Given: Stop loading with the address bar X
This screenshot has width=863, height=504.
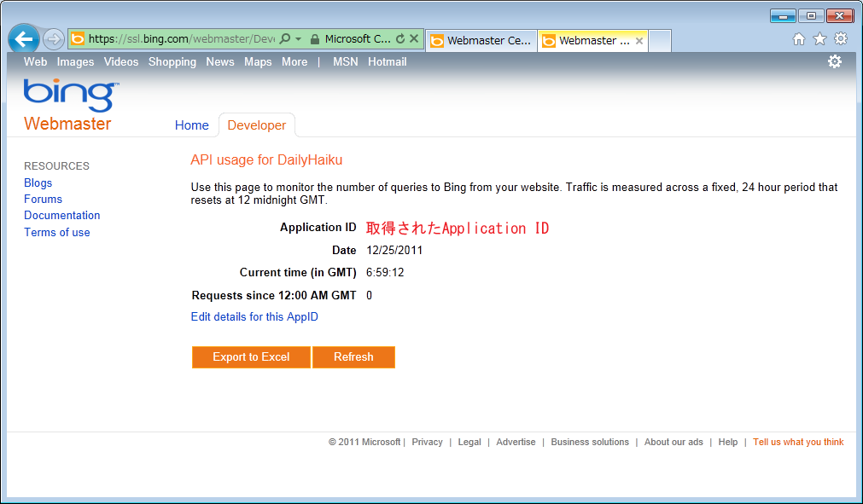Looking at the screenshot, I should click(x=414, y=38).
